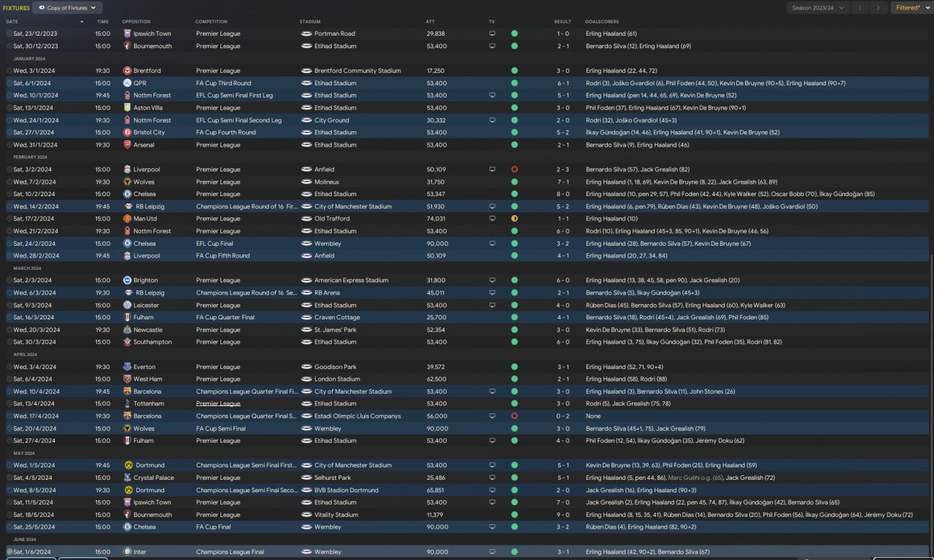Tick the selection circle for Sat, 2/3/2024
This screenshot has width=934, height=560.
coord(9,280)
